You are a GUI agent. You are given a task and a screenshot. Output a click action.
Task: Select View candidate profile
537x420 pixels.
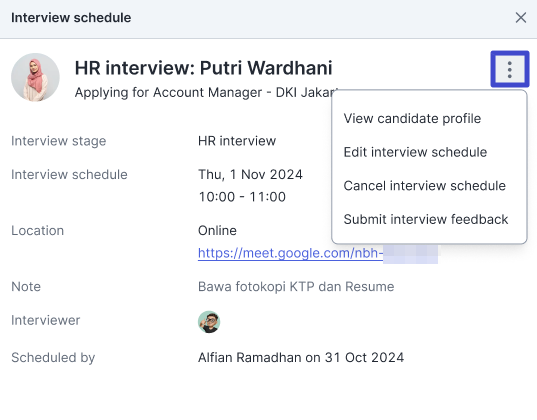coord(412,119)
